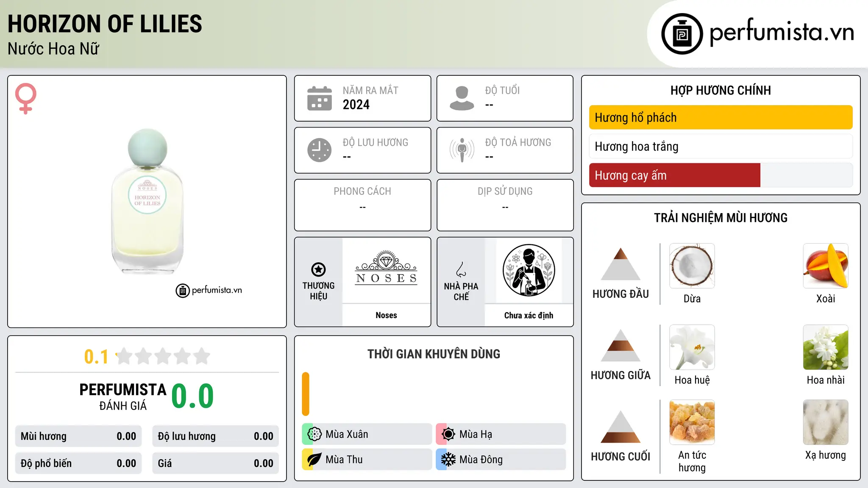Click the sillage icon beside Độ toả hương
This screenshot has height=488, width=868.
click(x=462, y=150)
